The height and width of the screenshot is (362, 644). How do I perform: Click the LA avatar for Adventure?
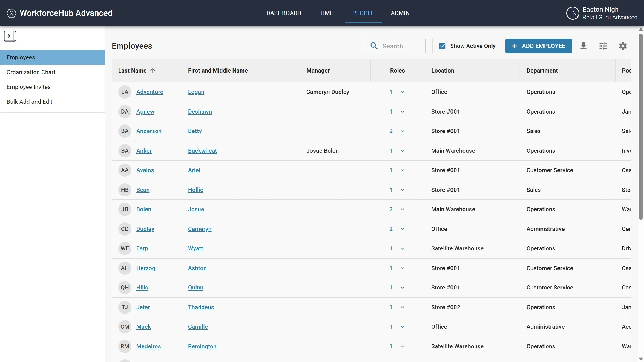125,92
